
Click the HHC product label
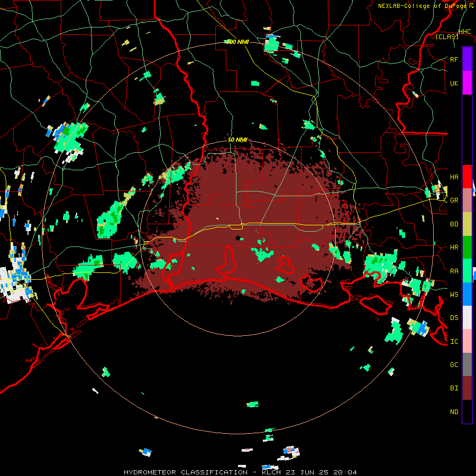tap(464, 32)
